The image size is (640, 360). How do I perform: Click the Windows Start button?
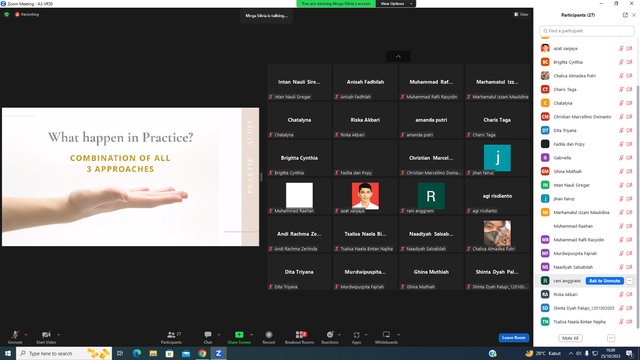8,353
